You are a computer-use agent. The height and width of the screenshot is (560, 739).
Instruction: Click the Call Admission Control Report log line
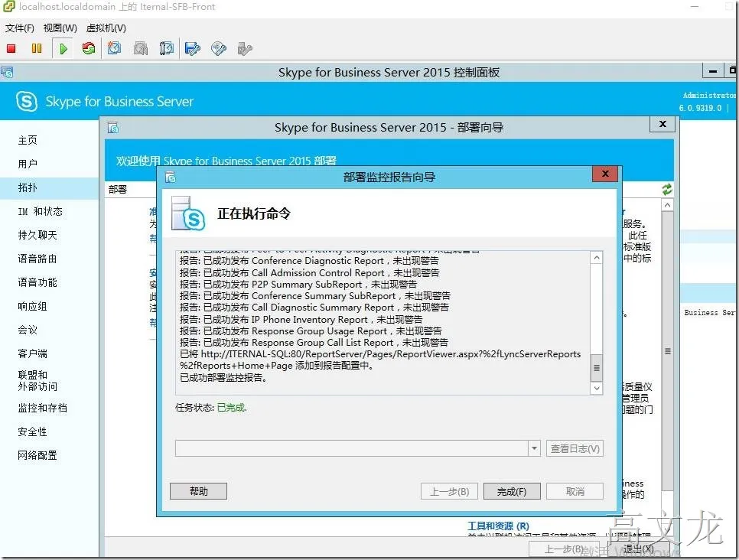[310, 272]
